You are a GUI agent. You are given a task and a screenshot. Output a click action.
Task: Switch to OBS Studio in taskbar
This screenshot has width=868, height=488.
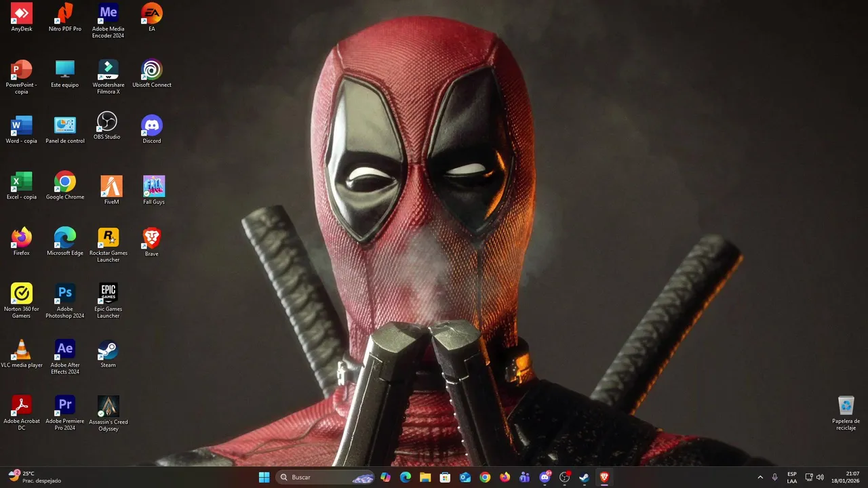pyautogui.click(x=564, y=477)
